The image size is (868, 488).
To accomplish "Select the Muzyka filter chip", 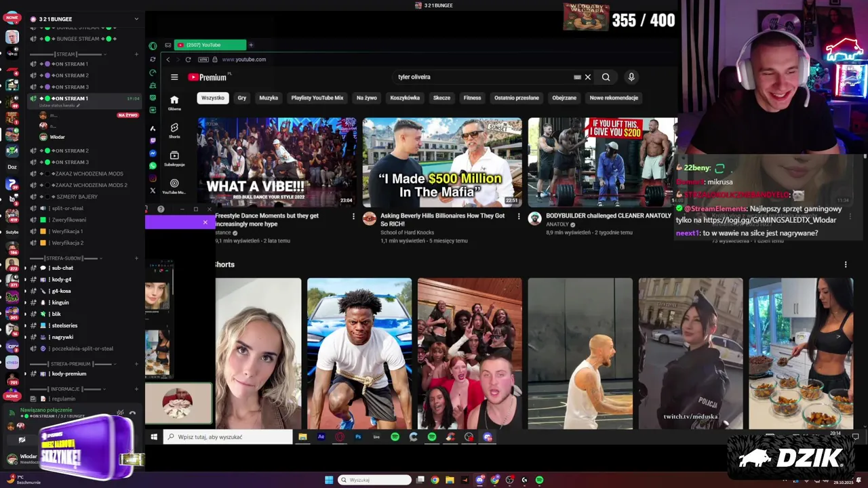I will (269, 98).
